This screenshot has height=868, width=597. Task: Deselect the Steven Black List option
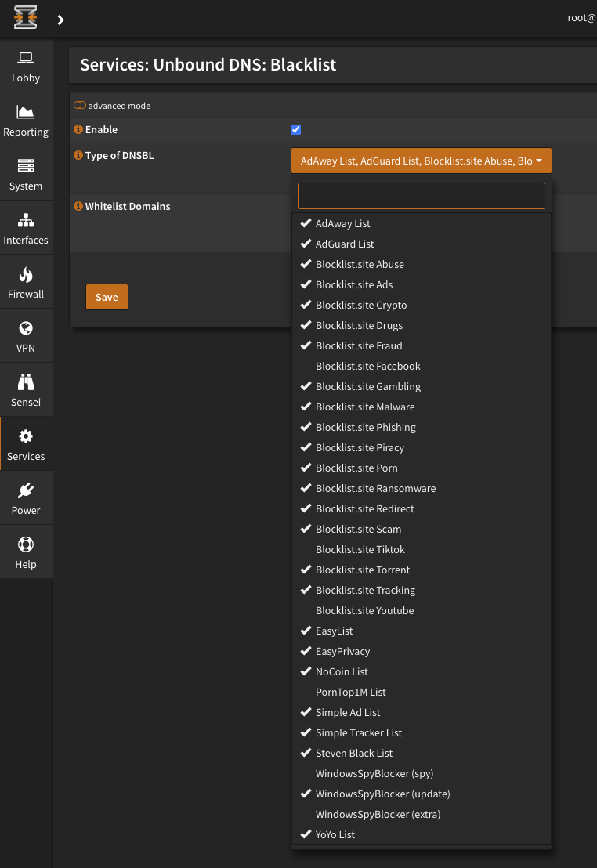[x=354, y=753]
